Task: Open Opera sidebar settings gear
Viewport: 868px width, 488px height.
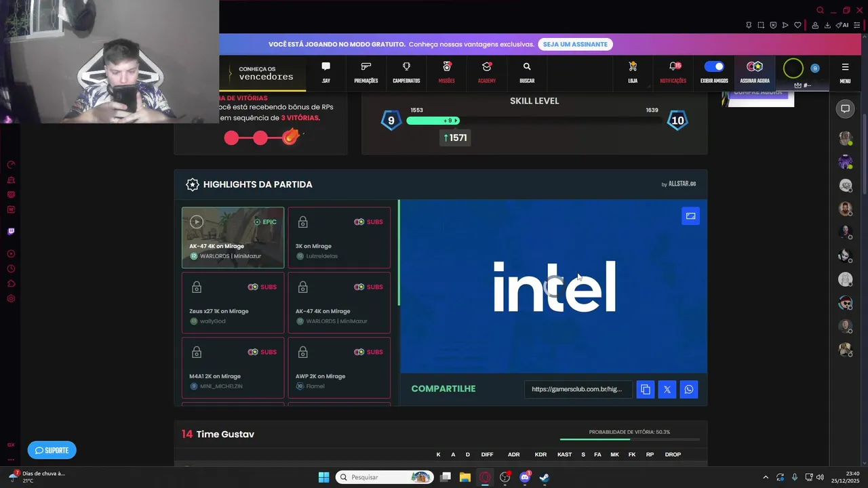Action: (11, 298)
